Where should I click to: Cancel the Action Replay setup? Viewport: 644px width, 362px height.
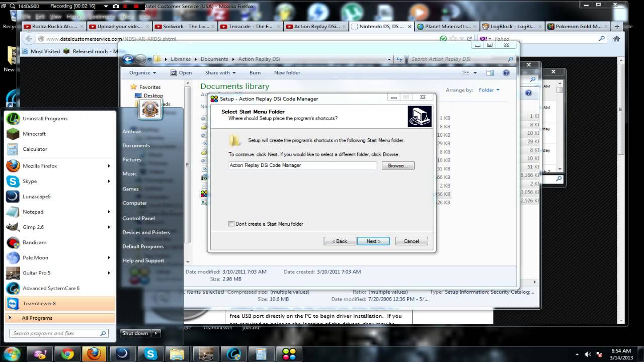411,241
